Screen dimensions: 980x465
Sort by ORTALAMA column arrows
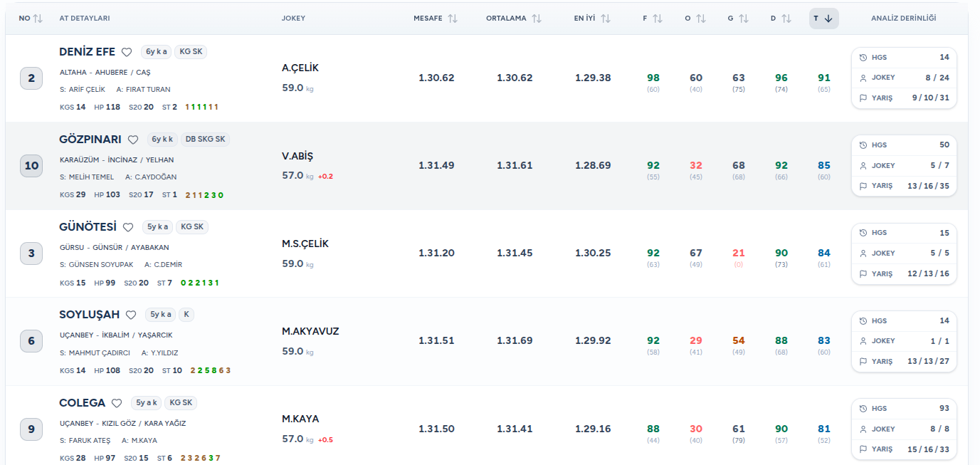(537, 19)
